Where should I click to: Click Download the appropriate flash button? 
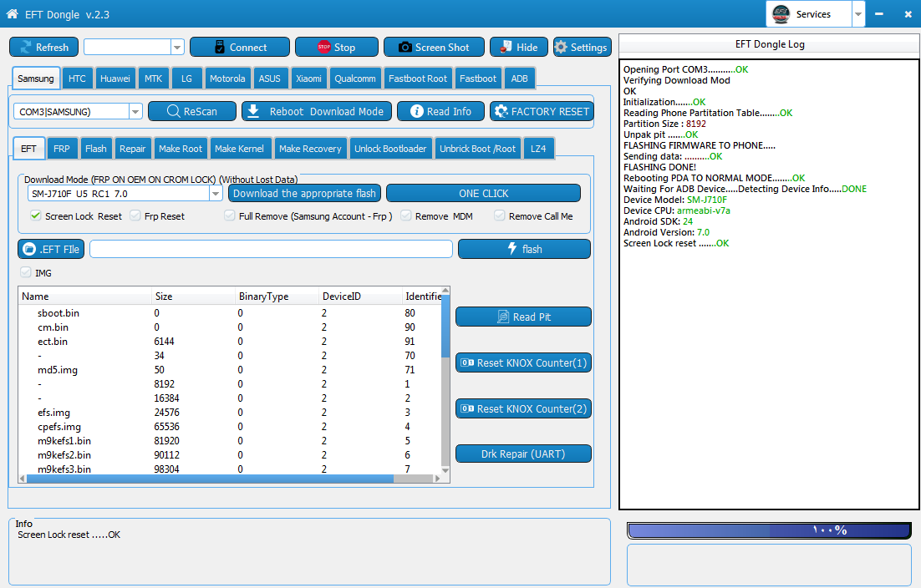click(304, 193)
